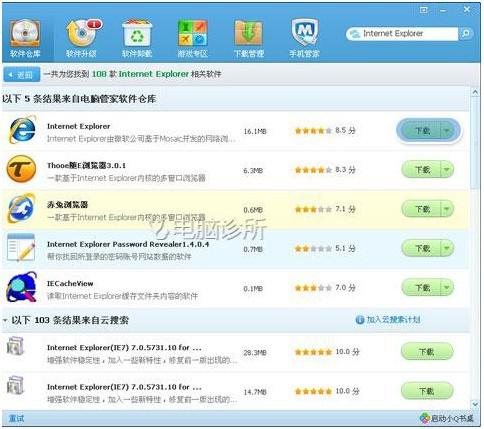Open download dropdown arrow for IECacheView
484x429 pixels.
click(447, 287)
